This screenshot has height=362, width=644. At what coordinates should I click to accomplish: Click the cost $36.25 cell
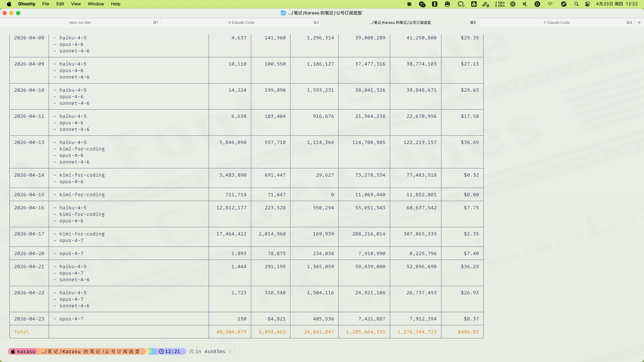[x=470, y=267]
